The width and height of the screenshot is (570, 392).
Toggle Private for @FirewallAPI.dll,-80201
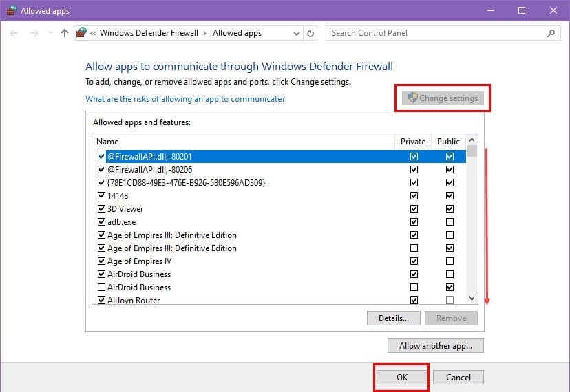(414, 157)
